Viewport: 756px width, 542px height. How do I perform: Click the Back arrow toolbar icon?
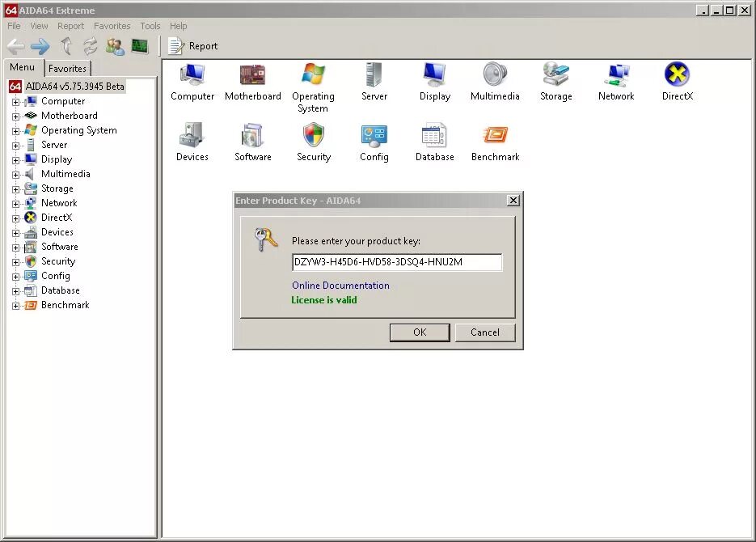click(16, 46)
